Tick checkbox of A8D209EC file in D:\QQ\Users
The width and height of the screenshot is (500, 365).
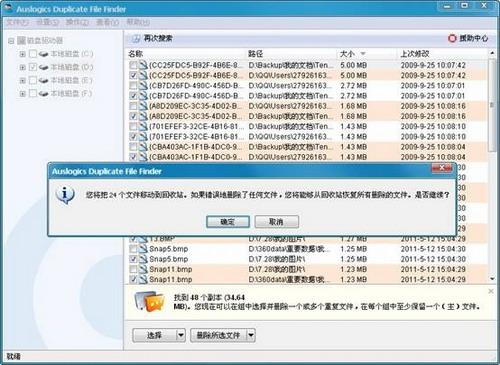pyautogui.click(x=133, y=106)
